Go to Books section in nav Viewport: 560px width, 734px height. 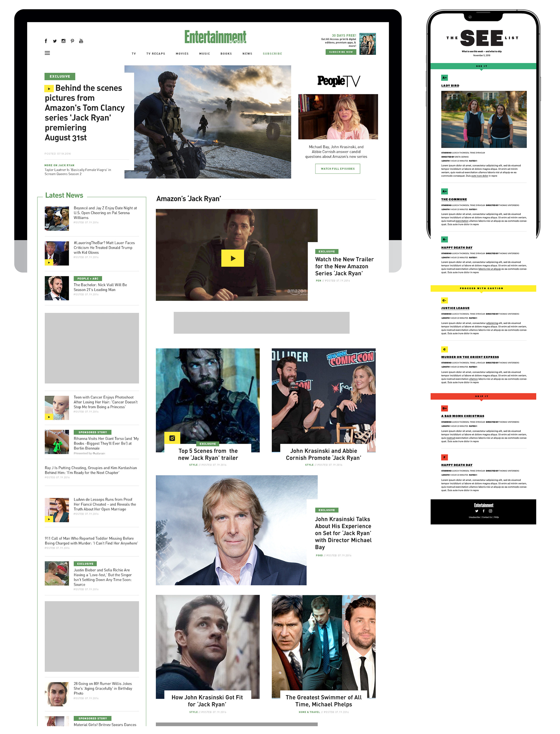226,54
